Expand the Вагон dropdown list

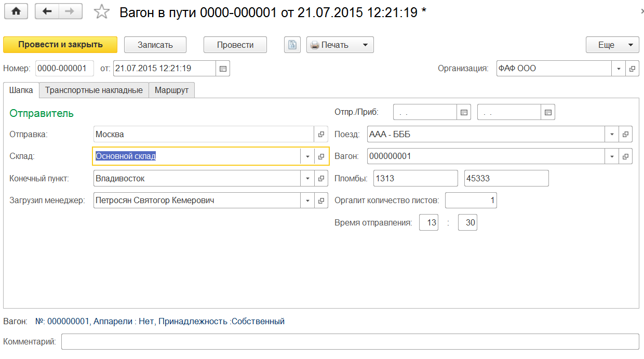[612, 156]
